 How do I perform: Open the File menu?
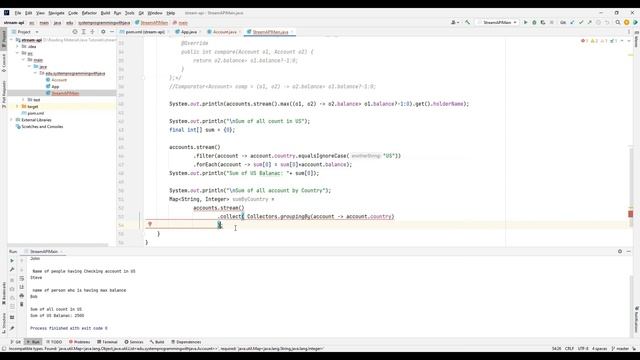tap(18, 13)
